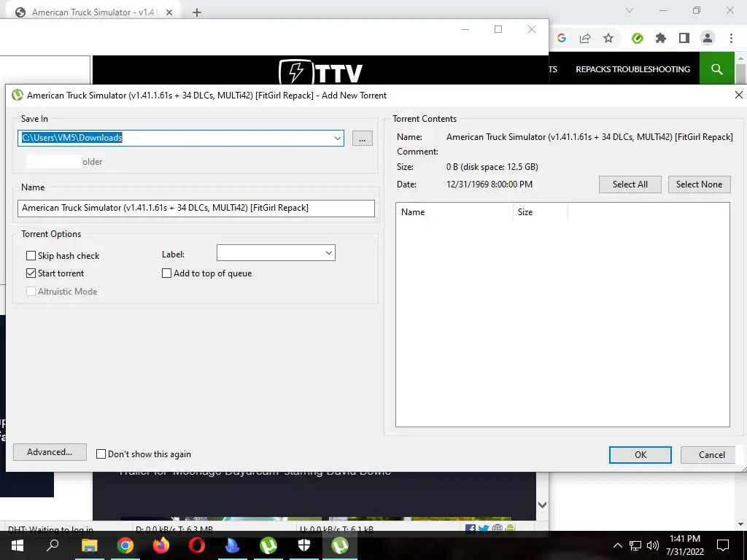Click the green website search icon
The height and width of the screenshot is (560, 747).
point(716,69)
